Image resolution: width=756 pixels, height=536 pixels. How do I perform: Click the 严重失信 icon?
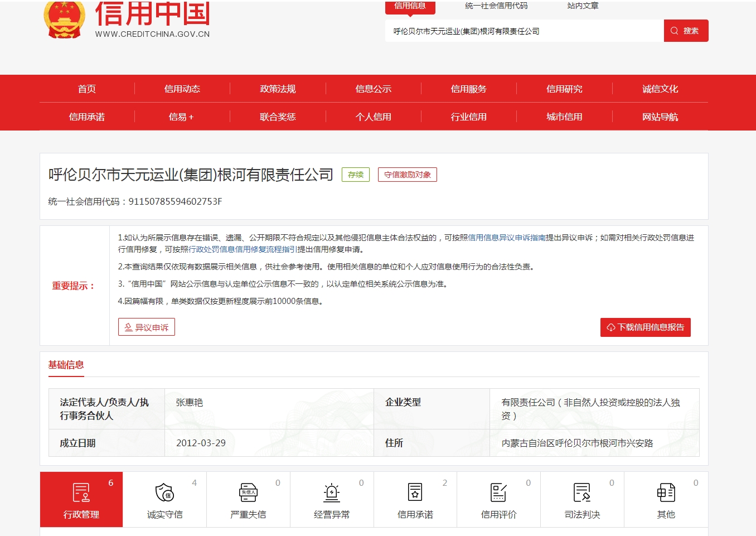point(248,492)
